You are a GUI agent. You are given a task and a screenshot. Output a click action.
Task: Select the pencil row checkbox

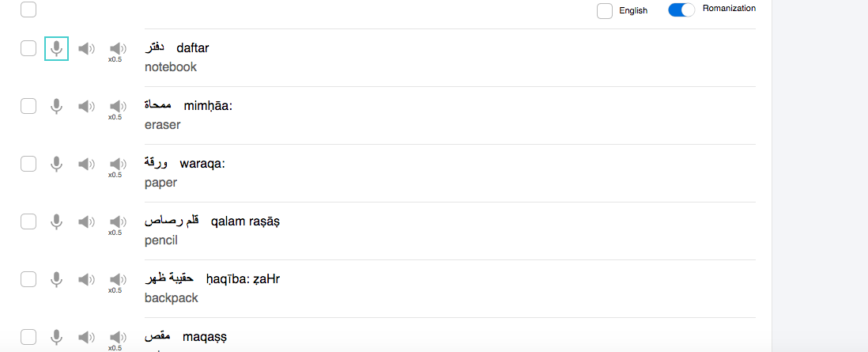coord(28,221)
